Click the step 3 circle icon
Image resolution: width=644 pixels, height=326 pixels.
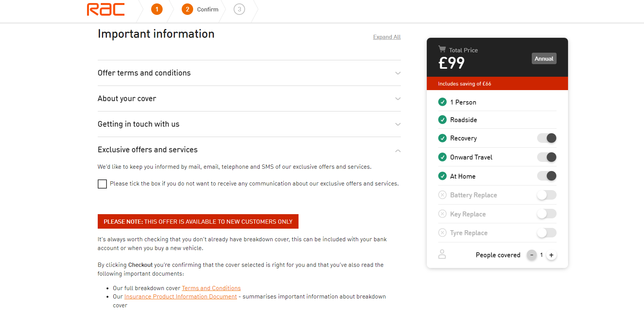tap(239, 9)
